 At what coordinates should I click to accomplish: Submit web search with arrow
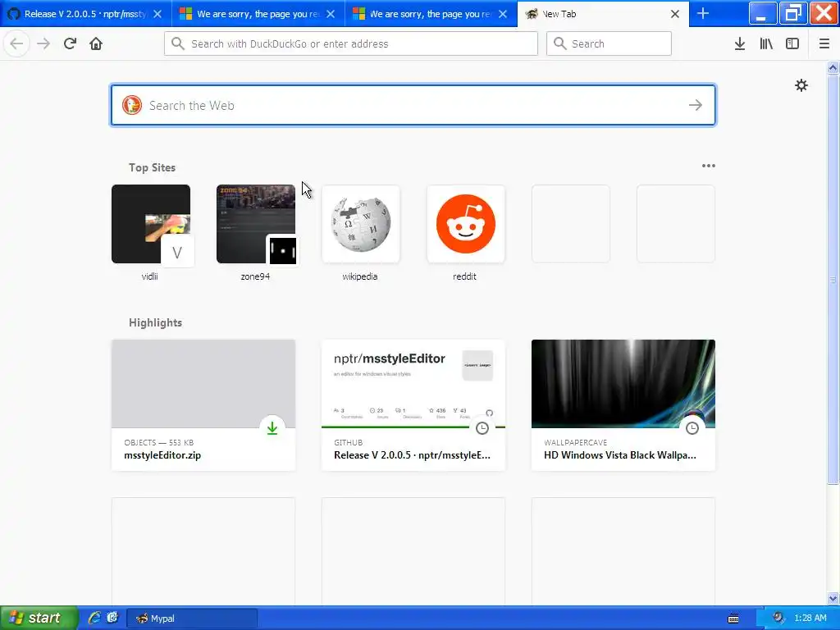click(x=696, y=105)
